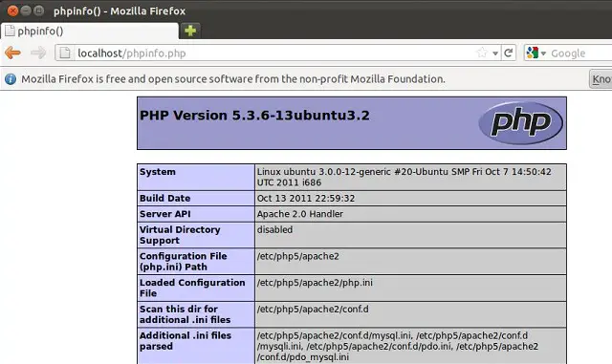Click the grey Forward arrow button
Screen dimensions: 612x364
pos(38,53)
